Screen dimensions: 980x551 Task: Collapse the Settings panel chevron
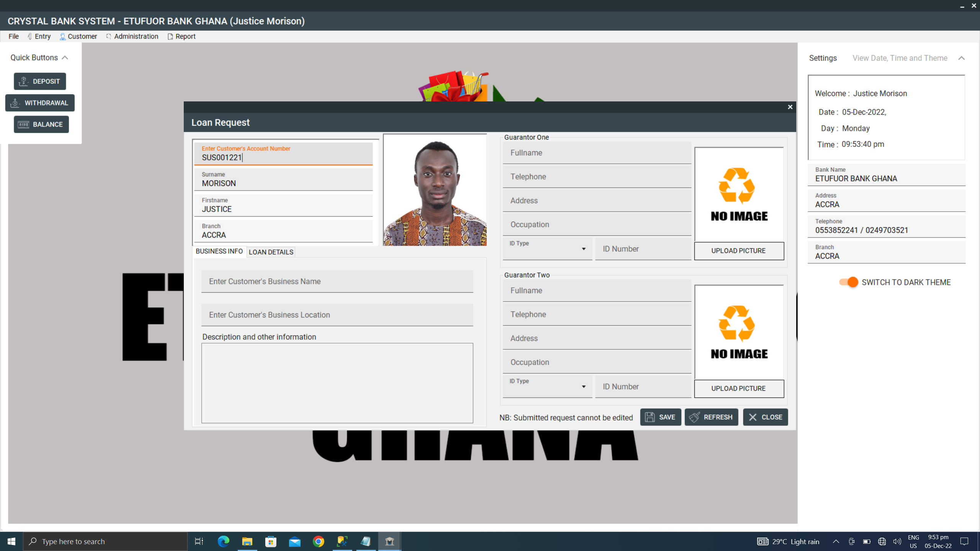pos(961,58)
